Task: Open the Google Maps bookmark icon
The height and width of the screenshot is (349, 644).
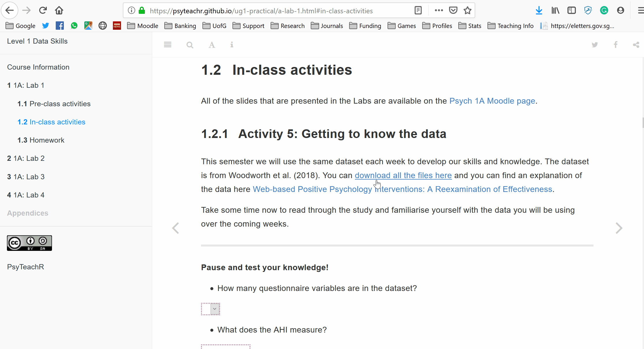Action: [x=88, y=26]
